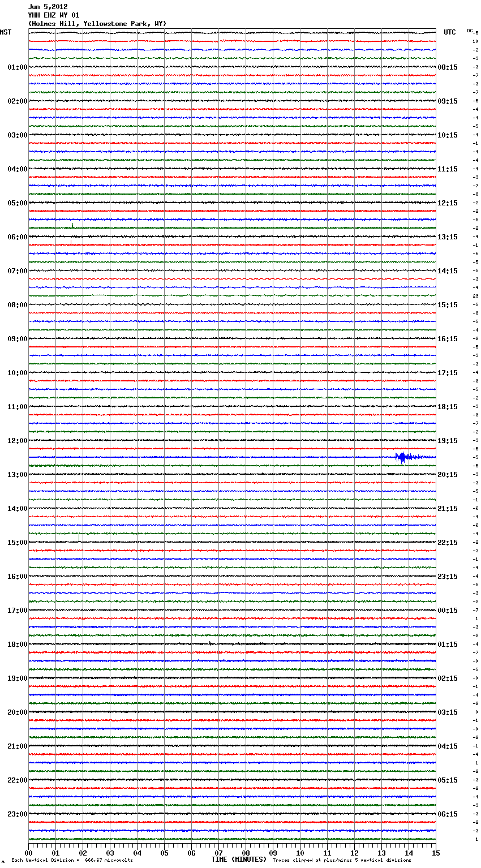The height and width of the screenshot is (868, 481).
Task: Click the '12:15' UTC time label
Action: (448, 203)
